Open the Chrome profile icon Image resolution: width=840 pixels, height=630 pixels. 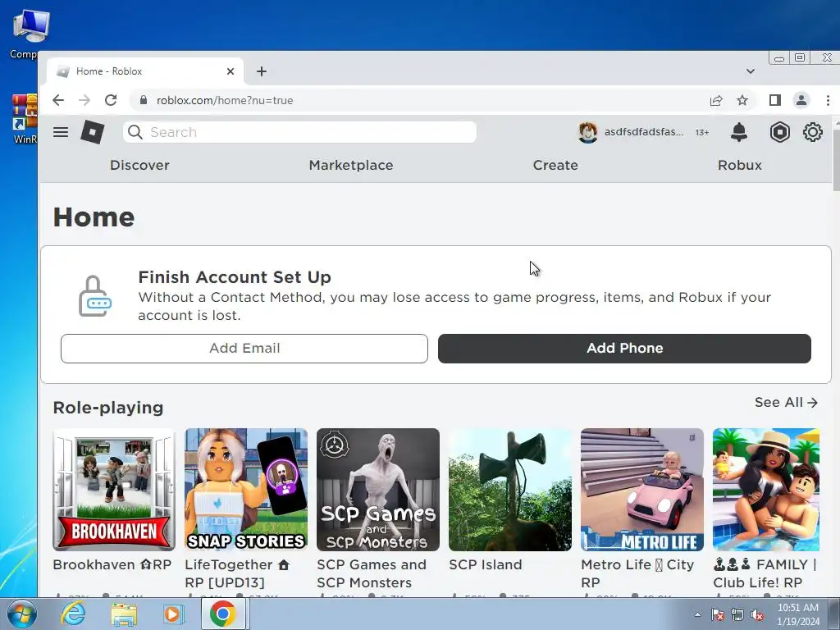pos(801,100)
